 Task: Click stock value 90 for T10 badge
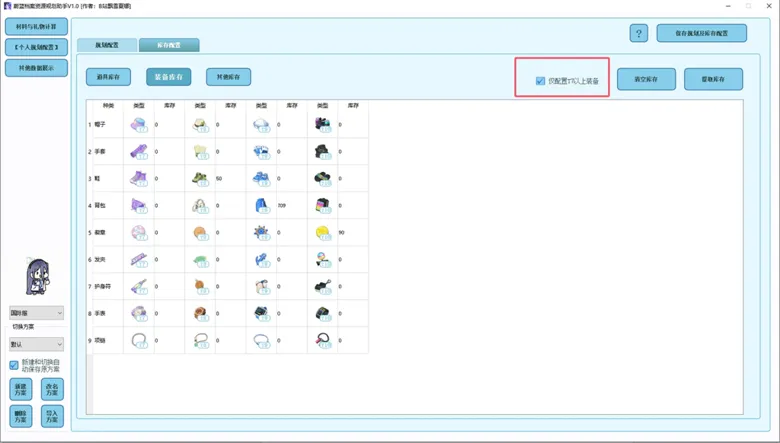tap(341, 232)
